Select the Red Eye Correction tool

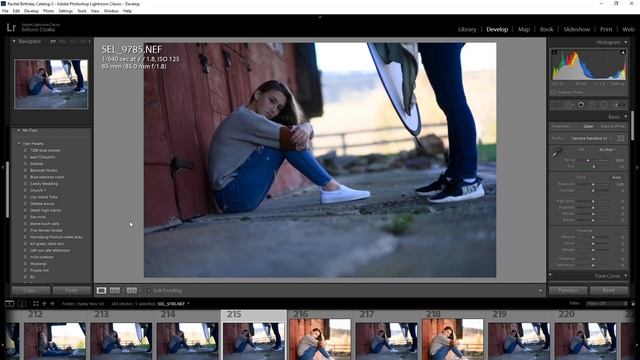tap(580, 105)
